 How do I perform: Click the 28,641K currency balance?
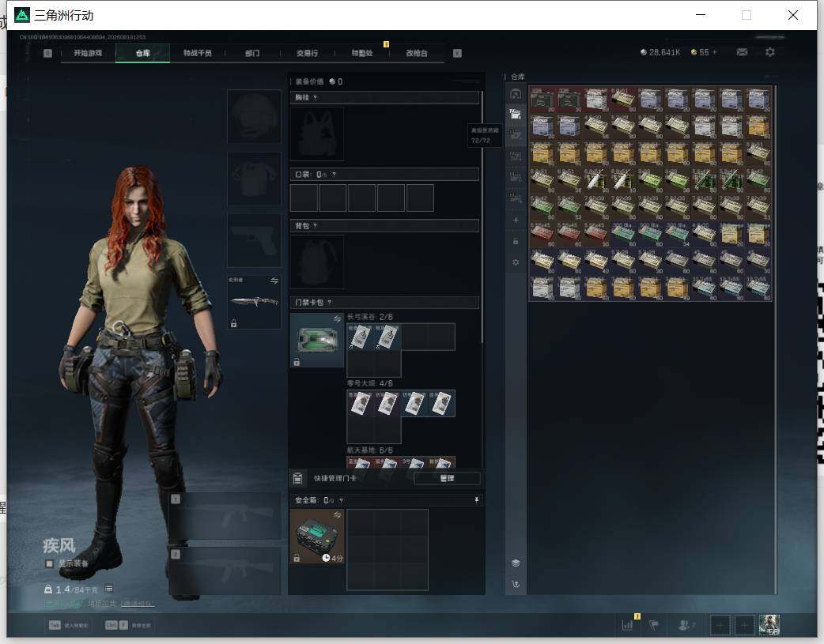[x=660, y=52]
